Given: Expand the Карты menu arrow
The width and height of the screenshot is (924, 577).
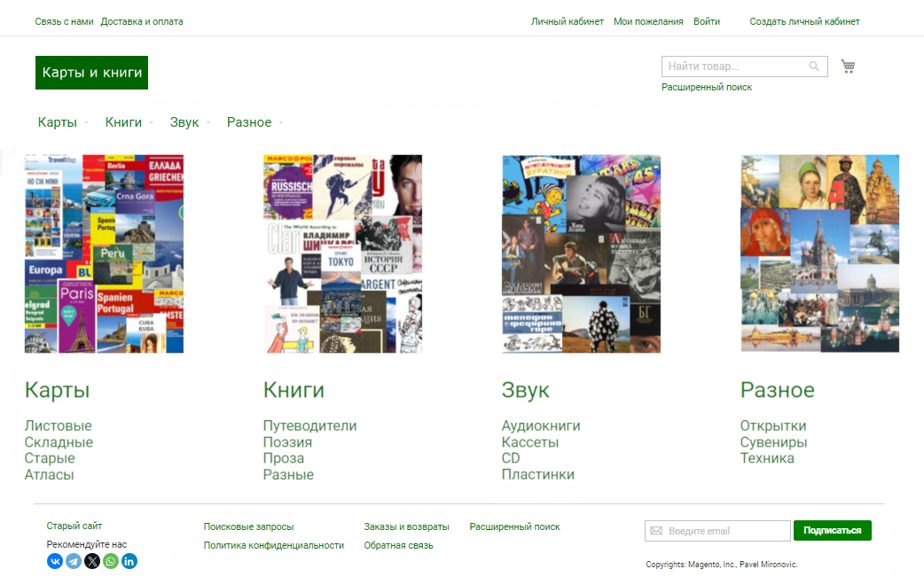Looking at the screenshot, I should pyautogui.click(x=86, y=122).
